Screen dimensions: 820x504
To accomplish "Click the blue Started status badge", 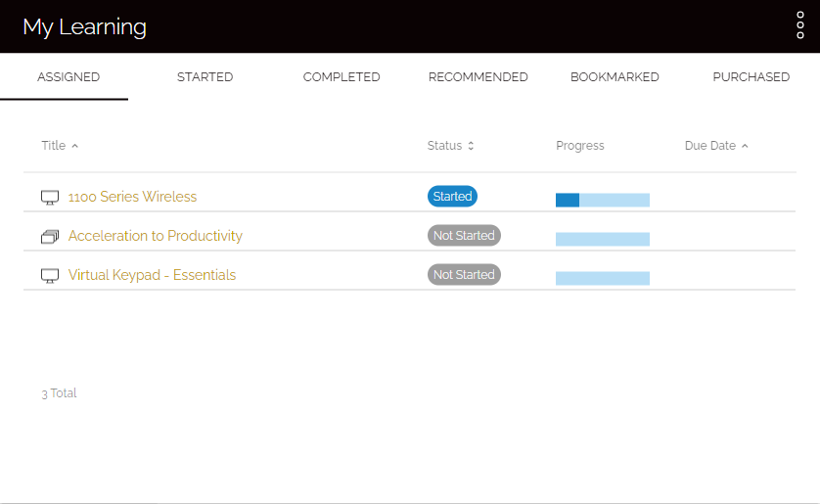I will [452, 196].
